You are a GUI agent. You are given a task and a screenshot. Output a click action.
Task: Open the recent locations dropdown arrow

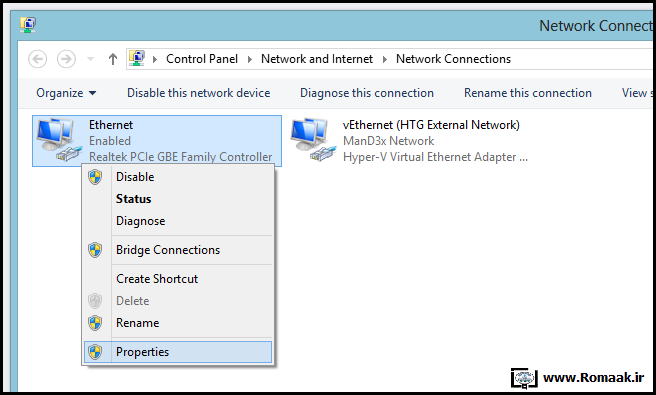pyautogui.click(x=90, y=59)
